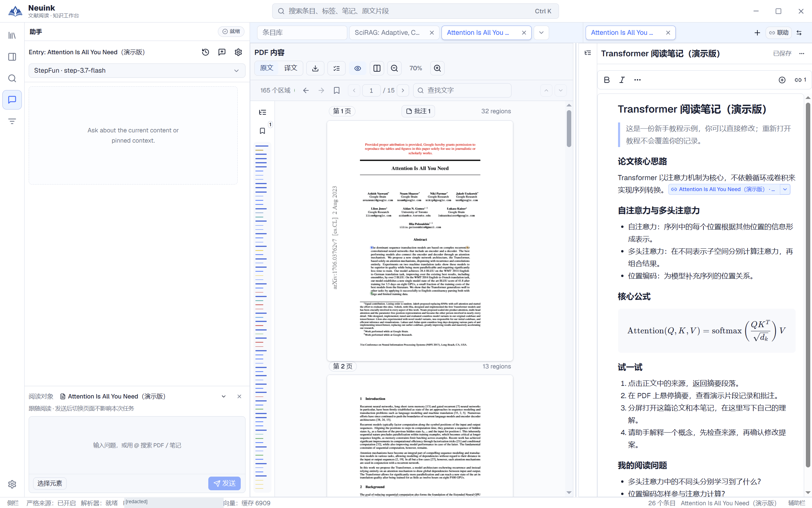This screenshot has width=812, height=508.
Task: Toggle the 联动 link sync button
Action: click(779, 32)
